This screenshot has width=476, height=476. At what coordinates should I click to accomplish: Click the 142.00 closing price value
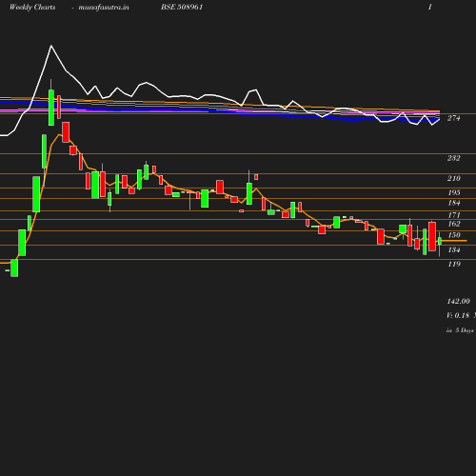click(x=458, y=301)
